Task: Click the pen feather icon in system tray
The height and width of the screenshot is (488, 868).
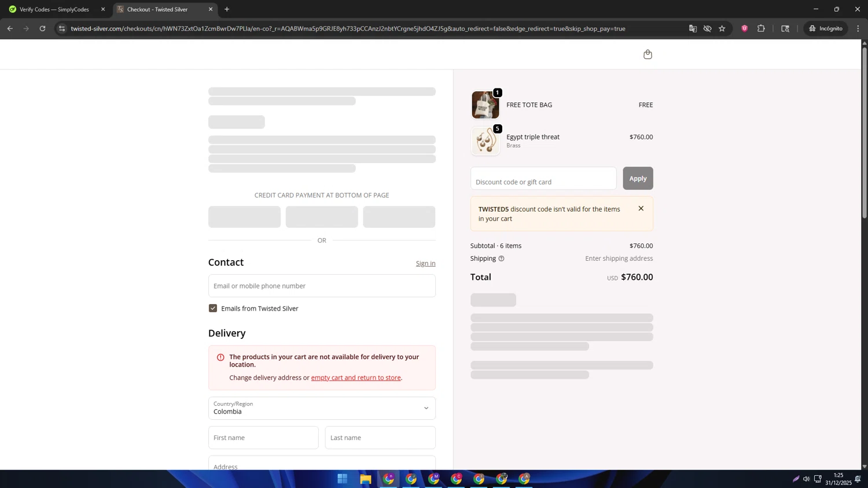Action: coord(796,479)
